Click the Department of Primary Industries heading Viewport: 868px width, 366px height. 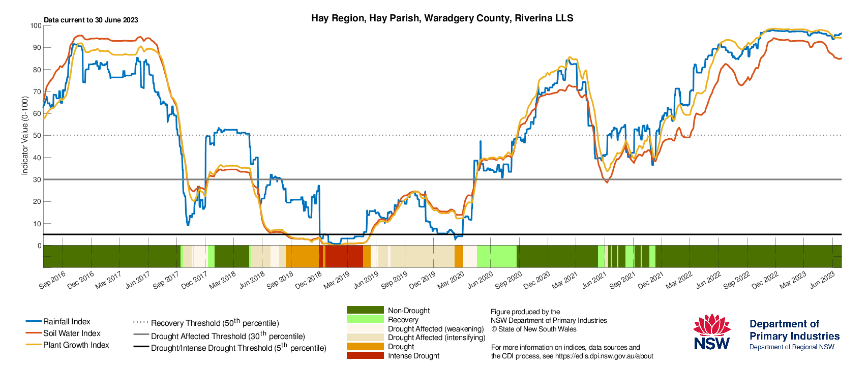(x=794, y=330)
